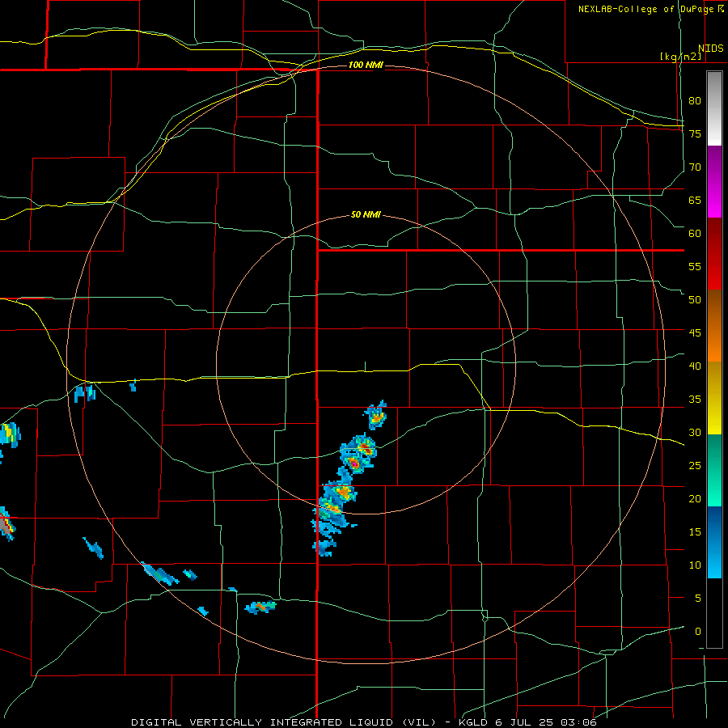Viewport: 728px width, 728px height.
Task: Click the 30 value on the VIL scale
Action: [x=695, y=433]
